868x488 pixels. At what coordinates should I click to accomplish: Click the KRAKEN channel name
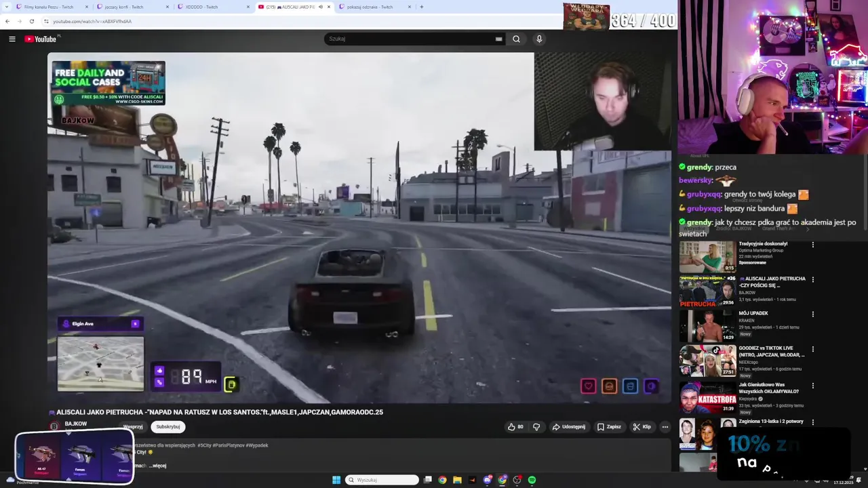click(x=746, y=320)
